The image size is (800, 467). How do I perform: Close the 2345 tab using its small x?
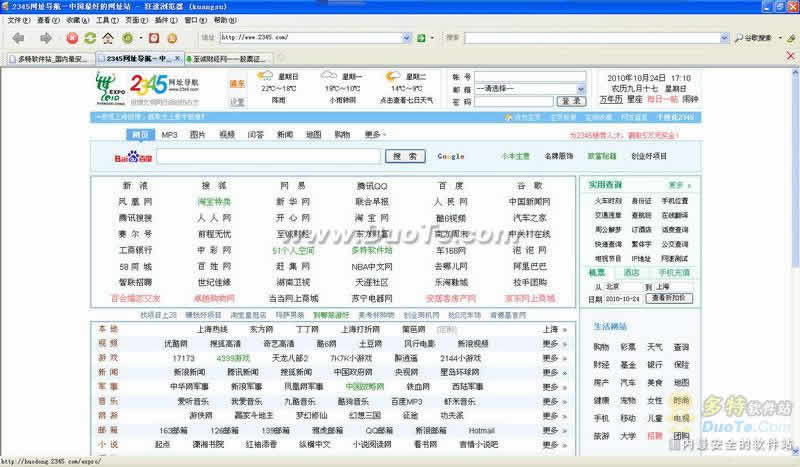(178, 59)
